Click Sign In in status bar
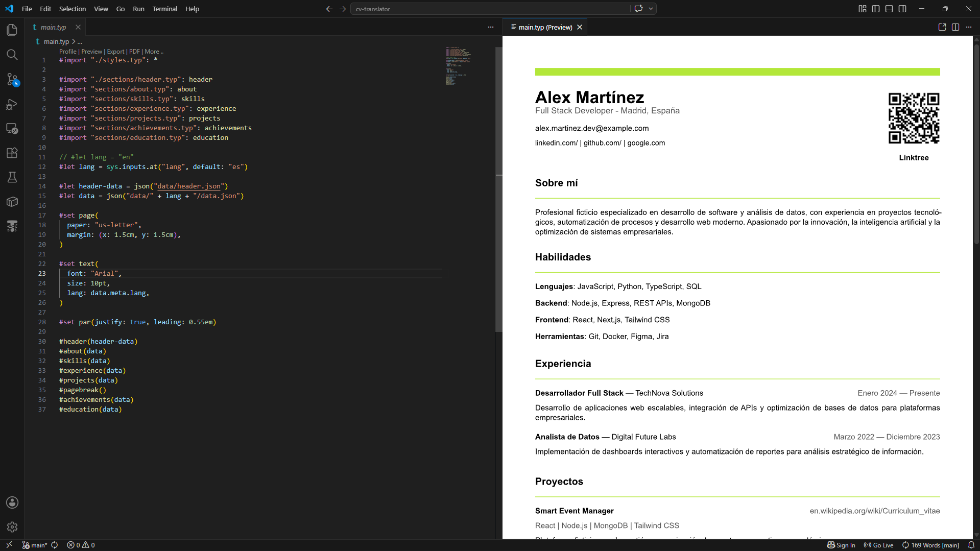Image resolution: width=980 pixels, height=551 pixels. pos(841,545)
